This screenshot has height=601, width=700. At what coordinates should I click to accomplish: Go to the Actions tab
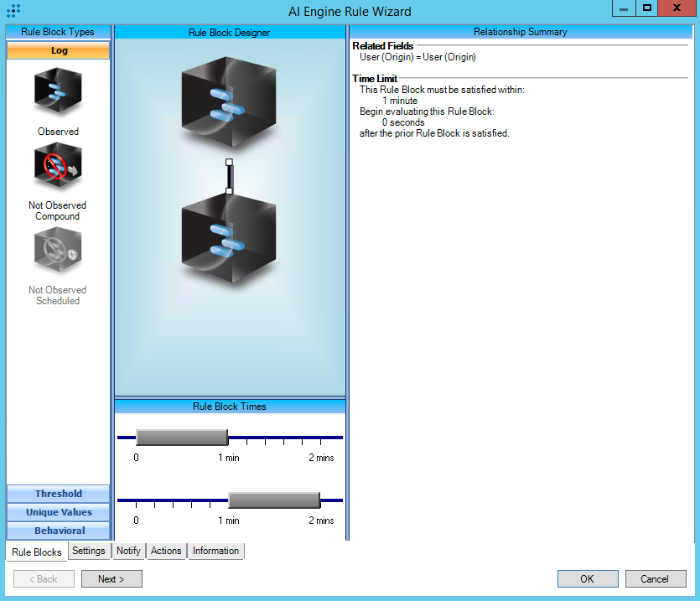[x=166, y=551]
